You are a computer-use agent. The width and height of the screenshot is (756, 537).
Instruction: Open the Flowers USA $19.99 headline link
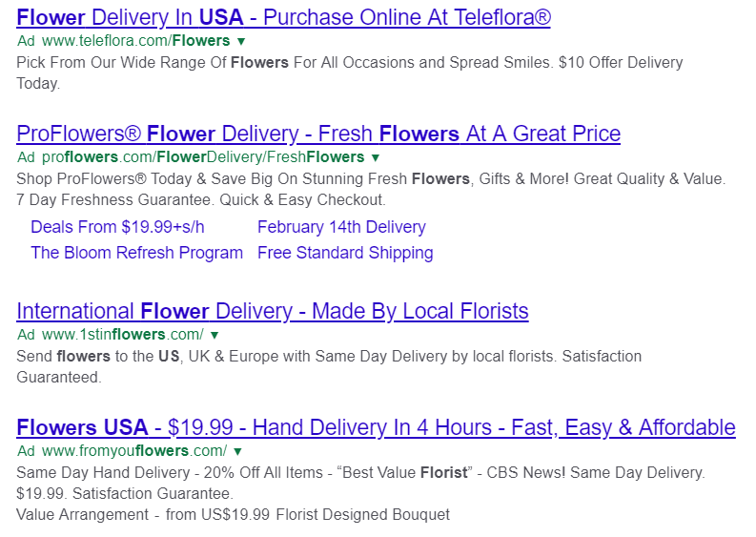point(376,426)
